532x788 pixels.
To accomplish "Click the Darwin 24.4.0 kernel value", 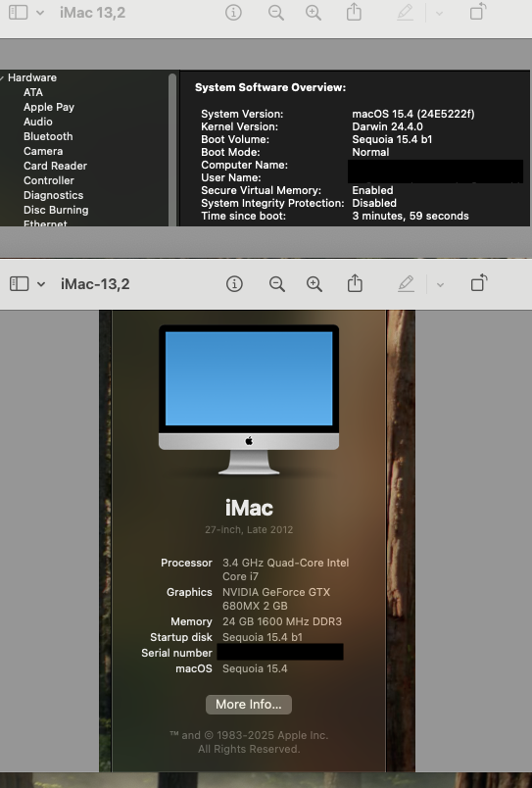I will [x=387, y=126].
